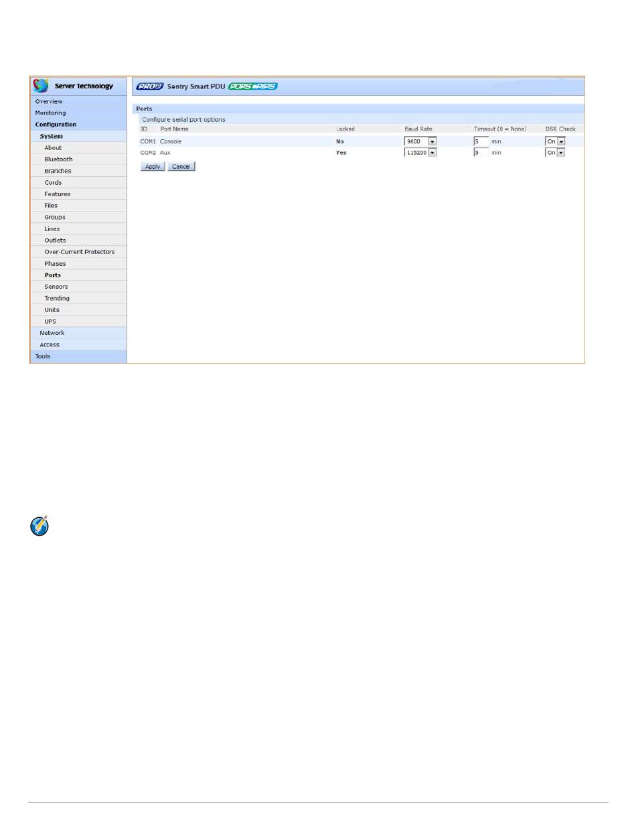Cancel the port changes
Viewport: 636px width, 840px height.
pyautogui.click(x=181, y=166)
